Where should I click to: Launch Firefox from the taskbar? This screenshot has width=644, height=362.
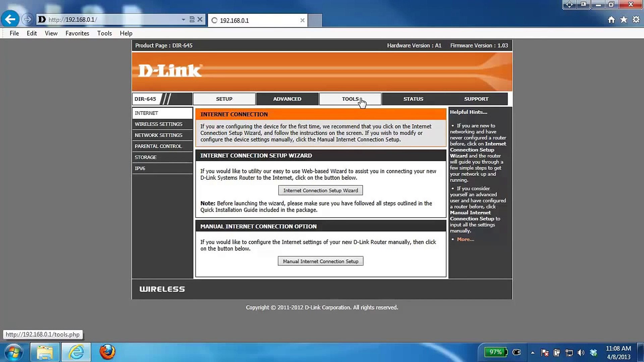click(x=107, y=352)
